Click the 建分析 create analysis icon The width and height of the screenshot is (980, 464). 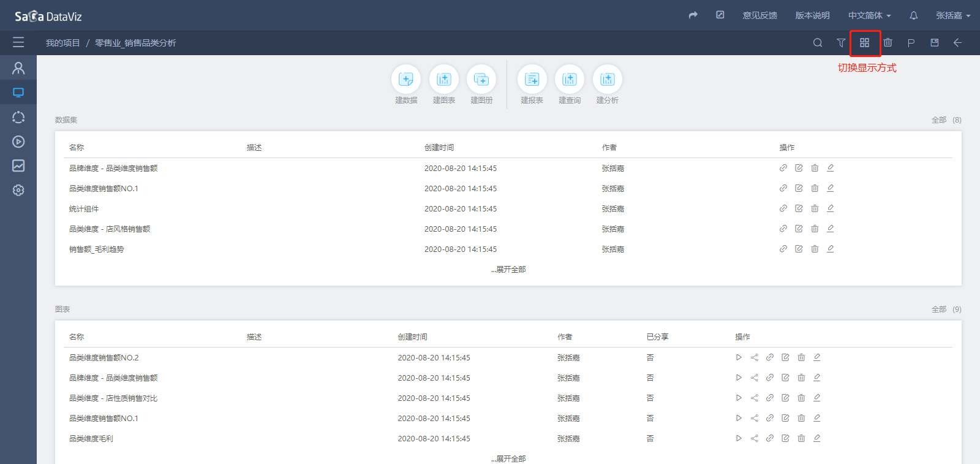(x=607, y=80)
